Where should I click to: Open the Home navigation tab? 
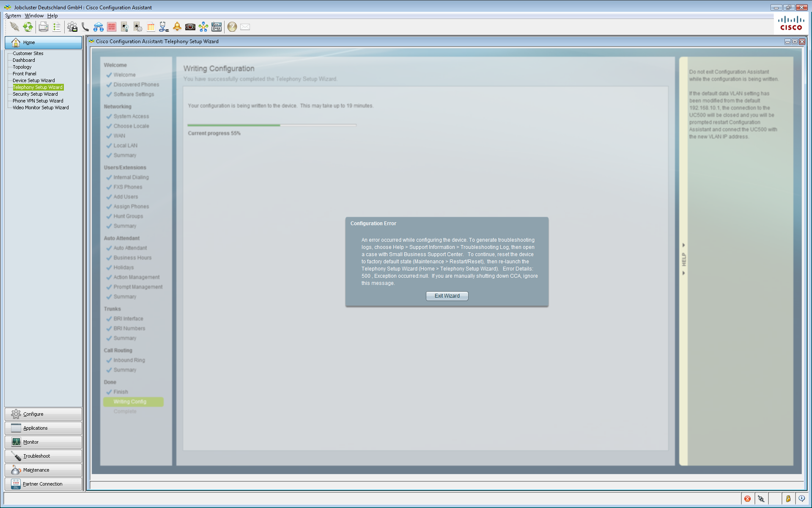tap(43, 42)
